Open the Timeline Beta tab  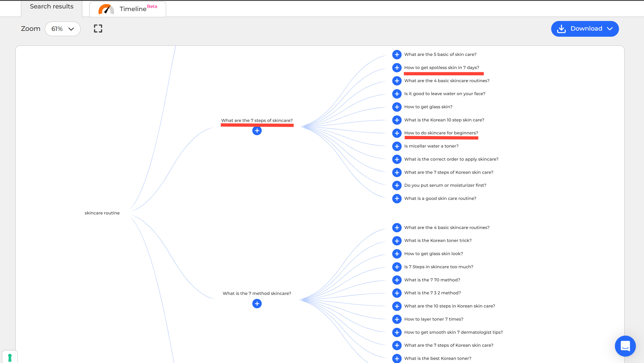(128, 9)
